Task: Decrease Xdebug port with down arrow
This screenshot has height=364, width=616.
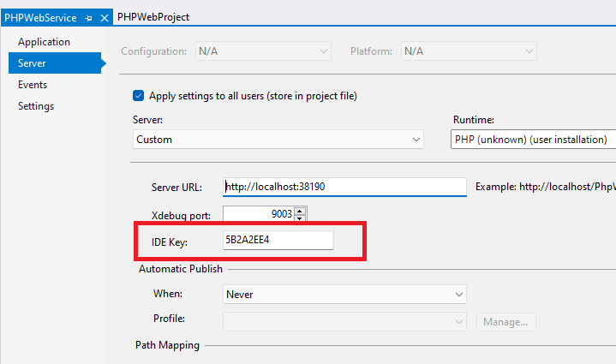Action: click(x=300, y=218)
